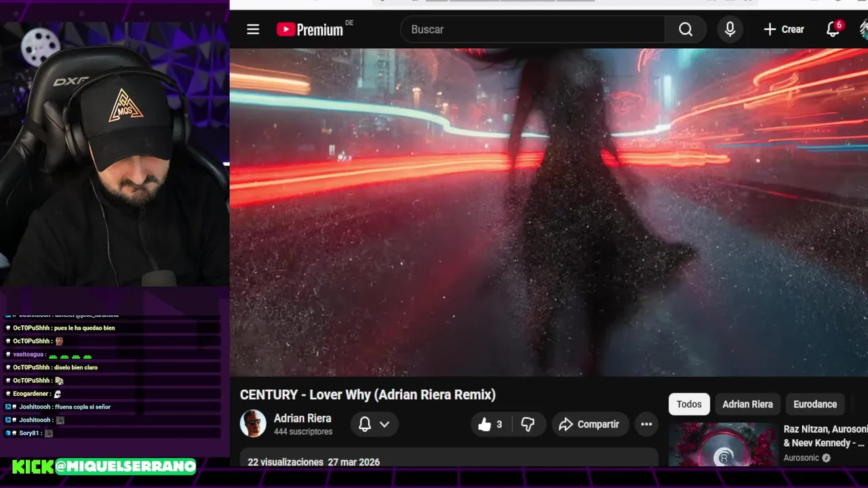The image size is (868, 488).
Task: Click the video player to pause
Action: click(x=549, y=212)
